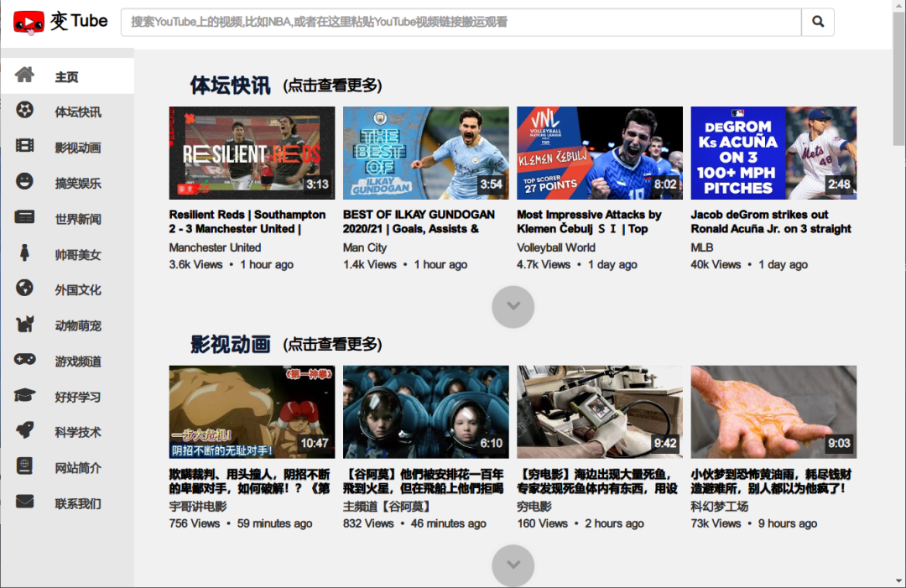Click the 变Tube logo
This screenshot has height=588, width=906.
(57, 21)
